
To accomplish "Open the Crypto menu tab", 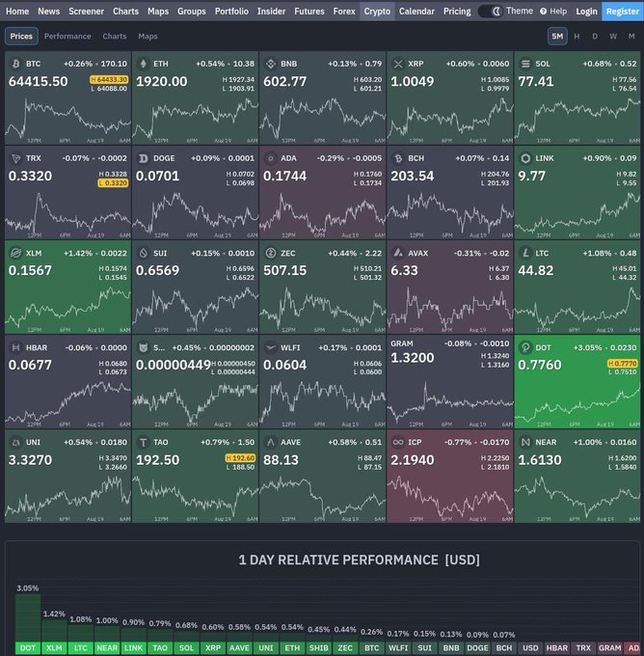I will point(377,12).
